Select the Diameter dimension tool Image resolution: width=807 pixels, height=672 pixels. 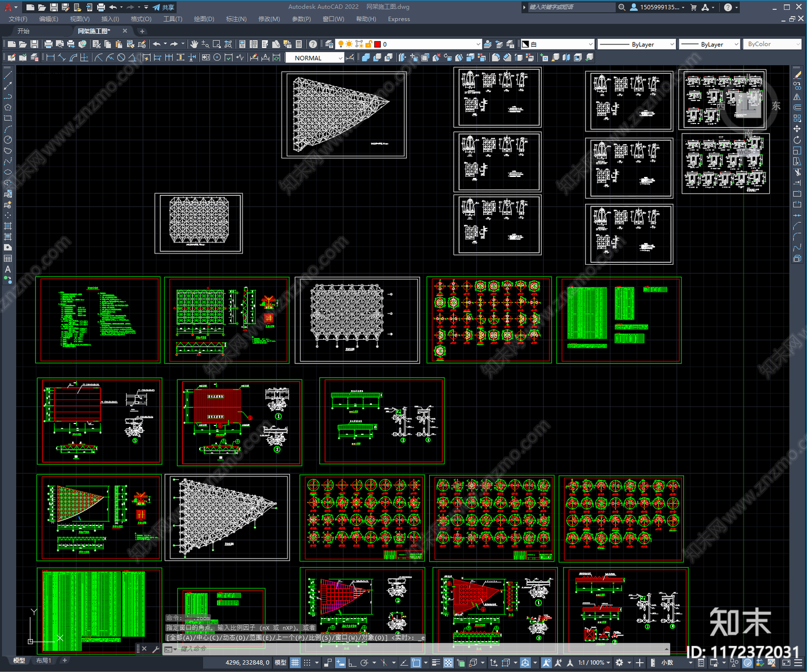(121, 57)
